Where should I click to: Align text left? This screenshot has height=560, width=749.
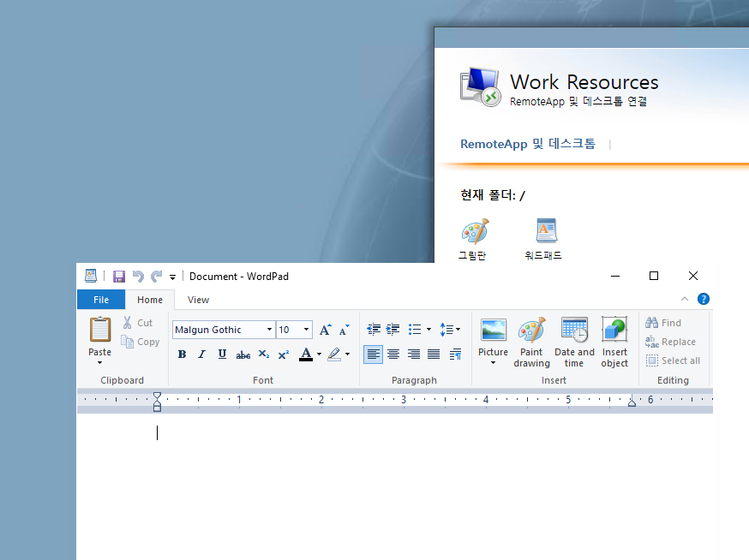373,354
